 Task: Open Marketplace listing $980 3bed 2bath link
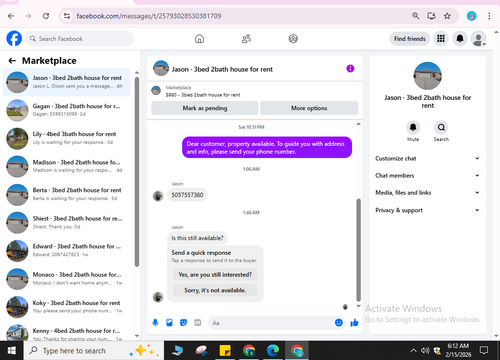coord(203,95)
